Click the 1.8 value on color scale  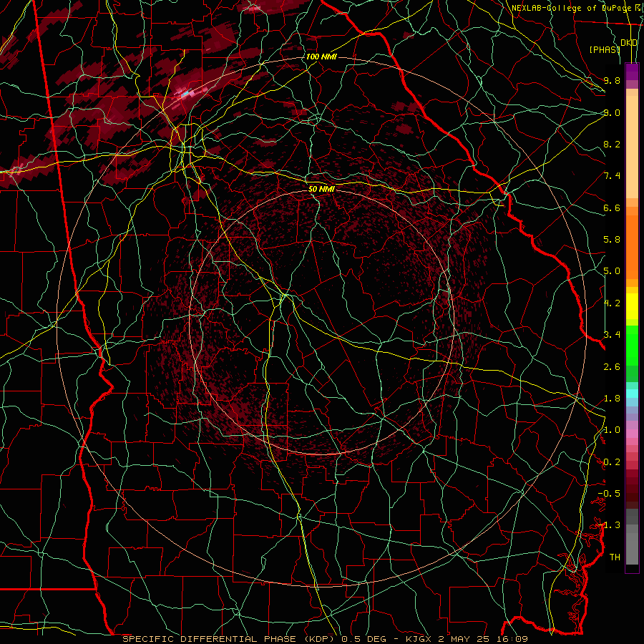point(612,399)
